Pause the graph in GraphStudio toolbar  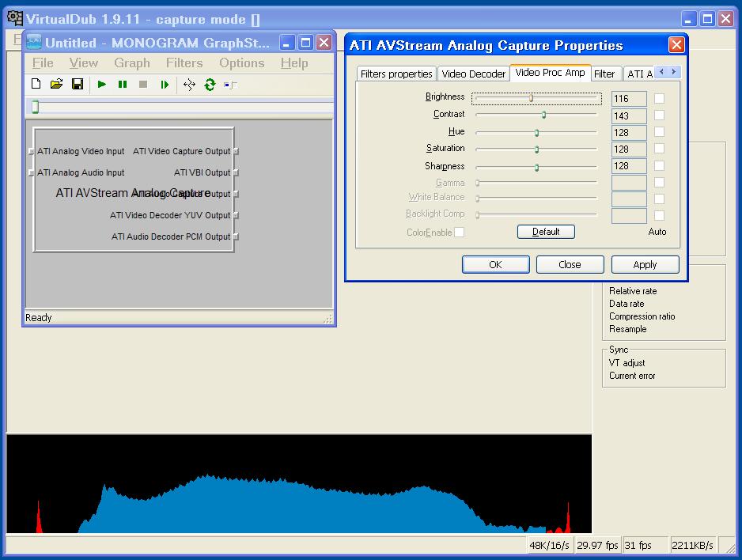pos(123,85)
